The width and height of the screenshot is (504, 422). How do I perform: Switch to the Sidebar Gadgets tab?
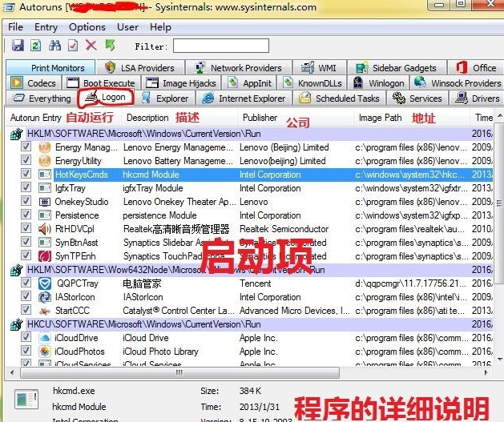pos(397,68)
